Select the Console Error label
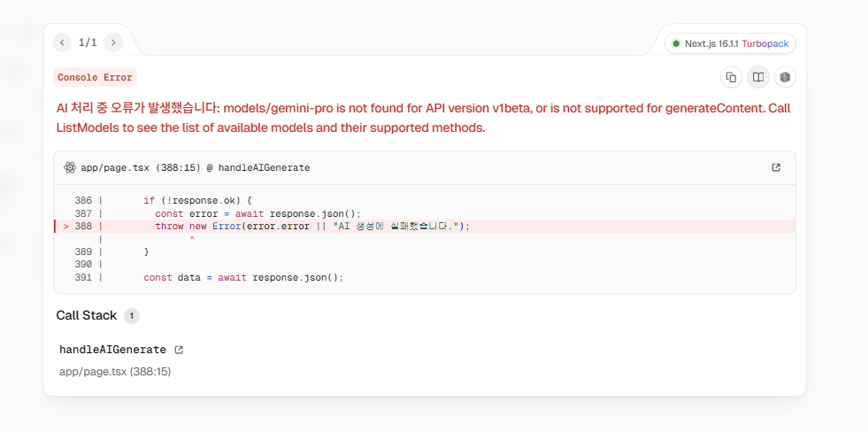 (95, 78)
